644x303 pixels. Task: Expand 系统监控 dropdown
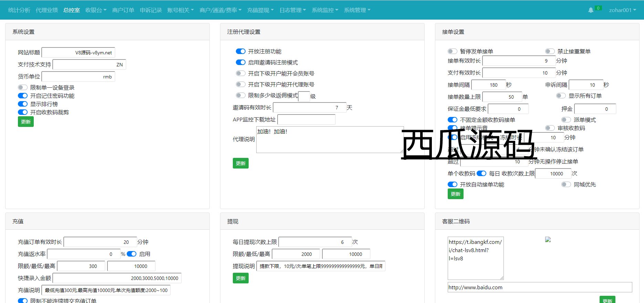pos(325,10)
